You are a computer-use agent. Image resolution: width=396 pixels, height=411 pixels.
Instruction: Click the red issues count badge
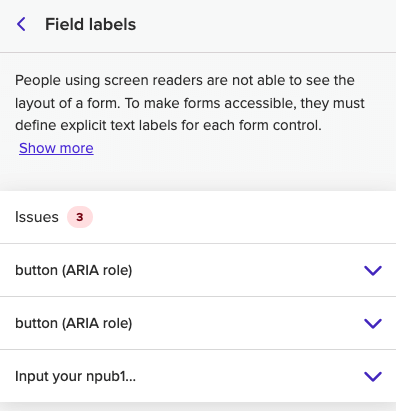point(80,217)
